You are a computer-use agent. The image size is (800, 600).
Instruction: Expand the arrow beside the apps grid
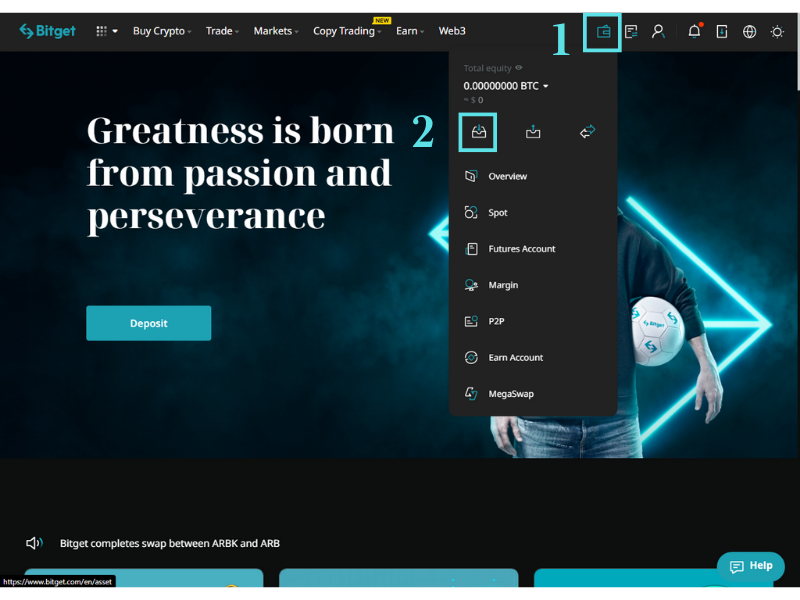(115, 31)
